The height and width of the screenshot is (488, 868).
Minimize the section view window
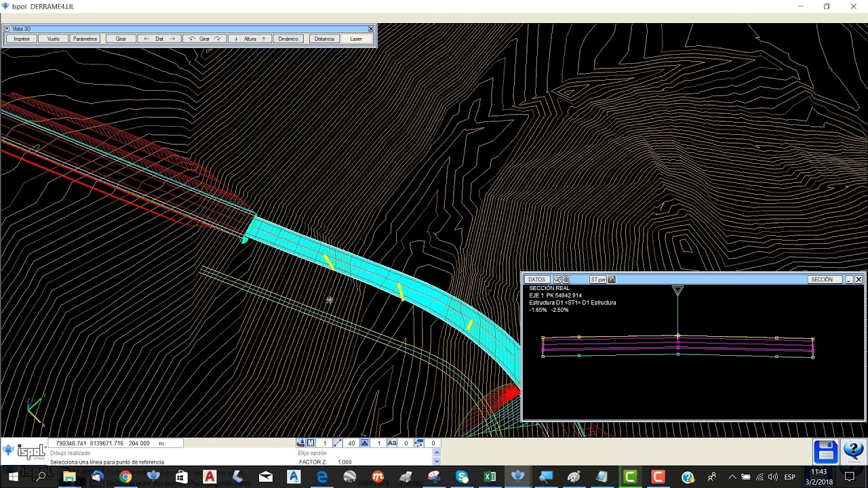click(849, 279)
